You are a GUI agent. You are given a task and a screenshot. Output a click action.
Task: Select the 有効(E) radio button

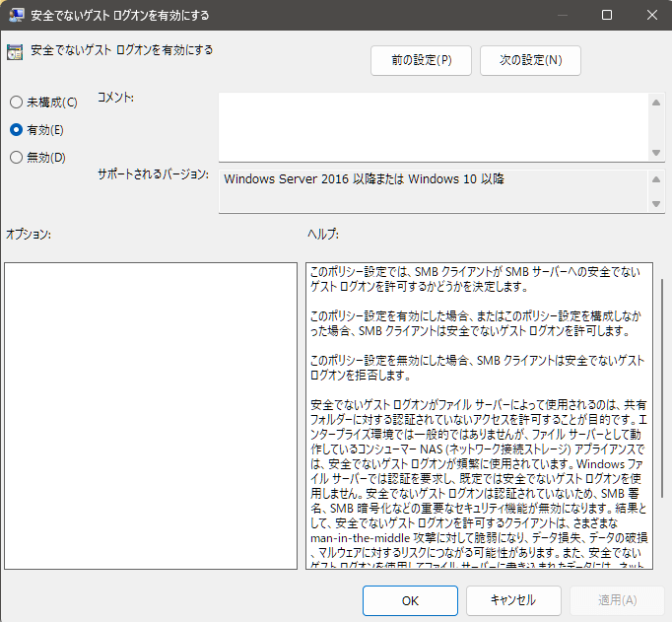coord(16,129)
